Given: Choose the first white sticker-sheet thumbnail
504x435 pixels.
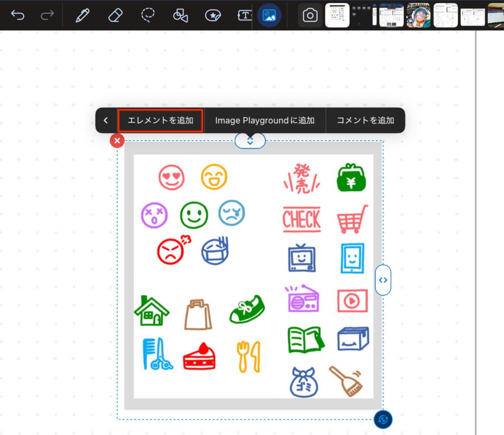Looking at the screenshot, I should (x=337, y=15).
